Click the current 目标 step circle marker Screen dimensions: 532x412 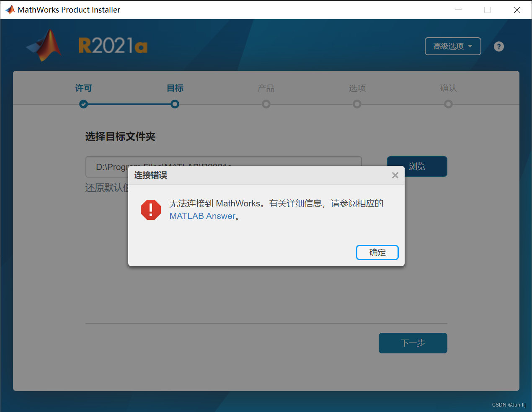pyautogui.click(x=175, y=104)
